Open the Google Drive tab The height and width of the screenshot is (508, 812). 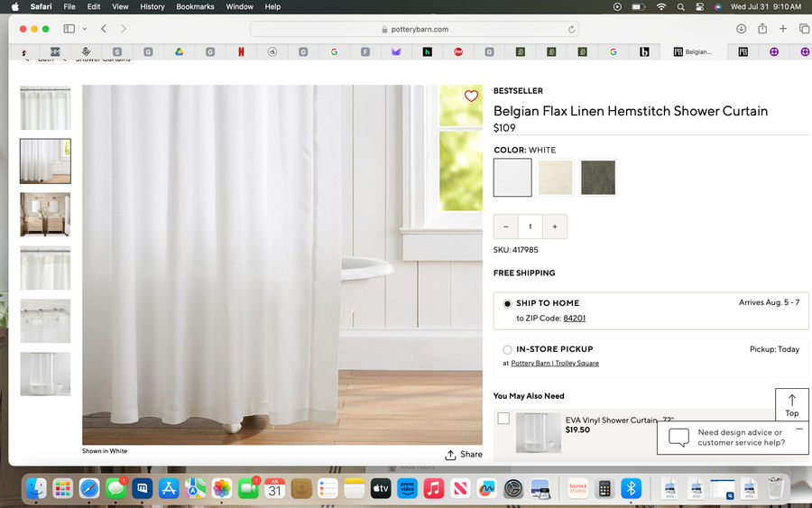tap(179, 51)
